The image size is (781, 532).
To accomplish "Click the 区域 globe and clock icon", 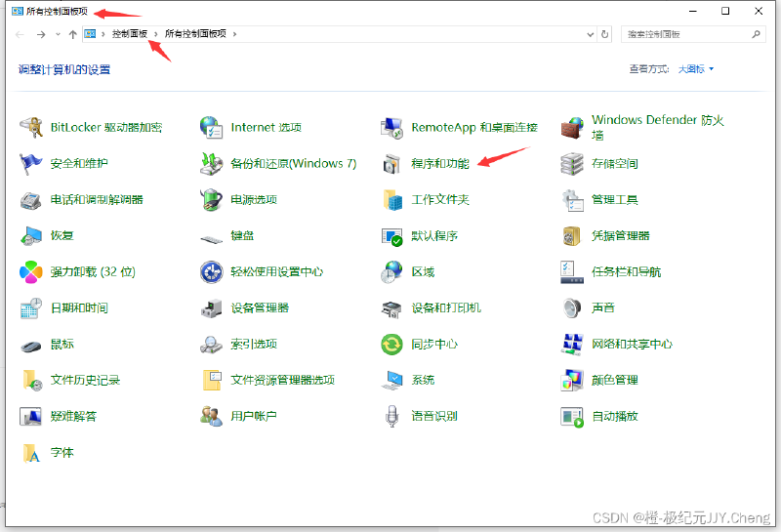I will [391, 272].
